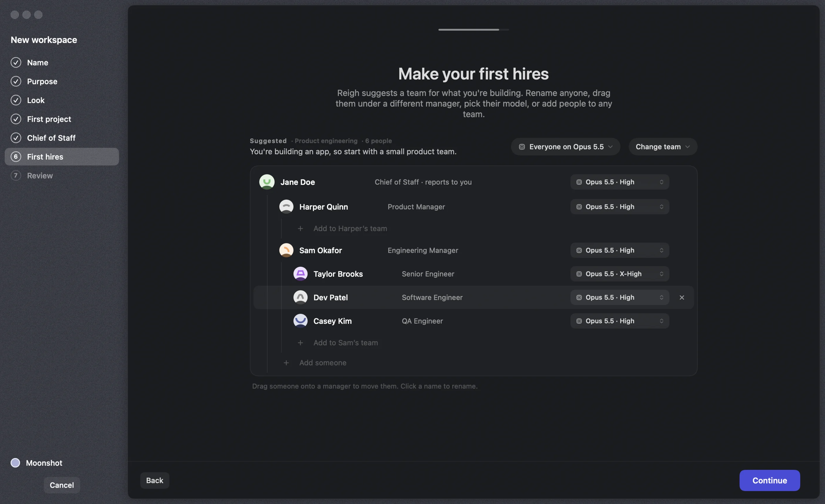The height and width of the screenshot is (504, 825).
Task: Open Taylor Brooks' Opus 5.5 X-High selector
Action: 620,274
